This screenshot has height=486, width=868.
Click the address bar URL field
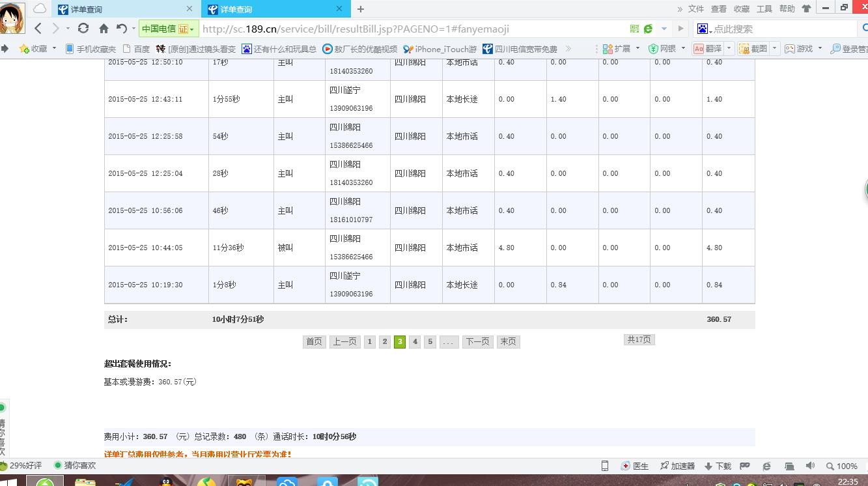[410, 29]
